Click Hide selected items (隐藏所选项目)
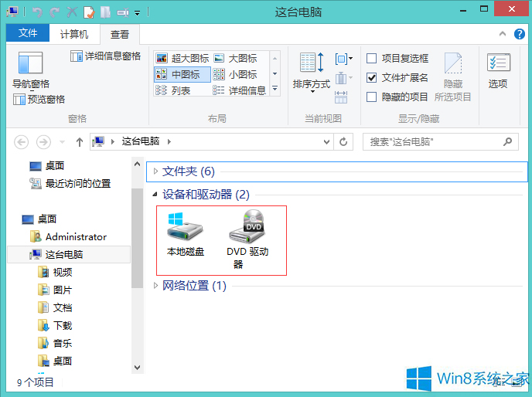Screen dimensions: 532x397 452,76
